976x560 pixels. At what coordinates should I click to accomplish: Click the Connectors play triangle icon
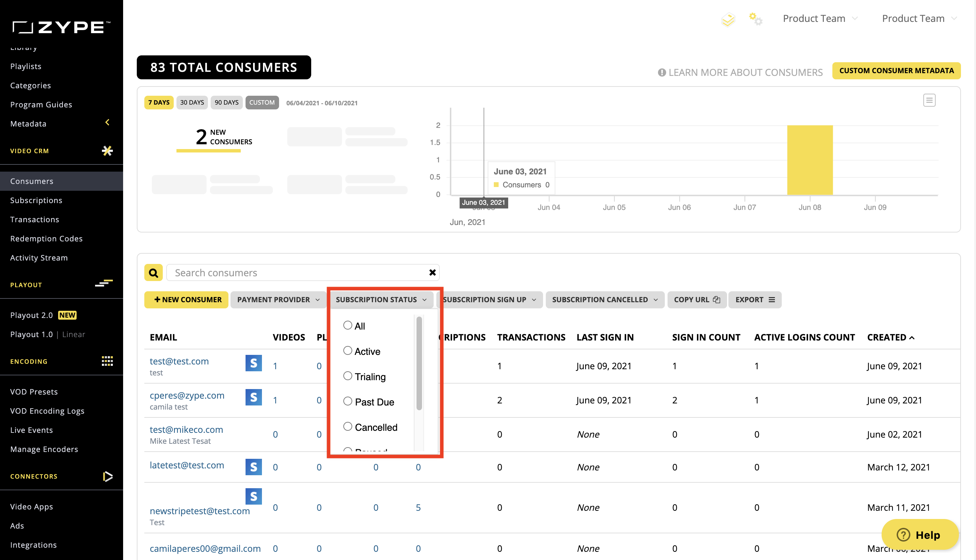[x=108, y=476]
